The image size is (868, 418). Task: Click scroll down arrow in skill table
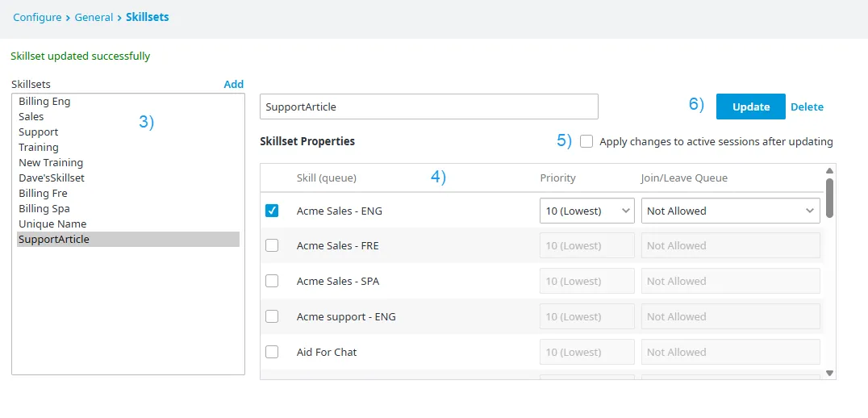pos(829,373)
